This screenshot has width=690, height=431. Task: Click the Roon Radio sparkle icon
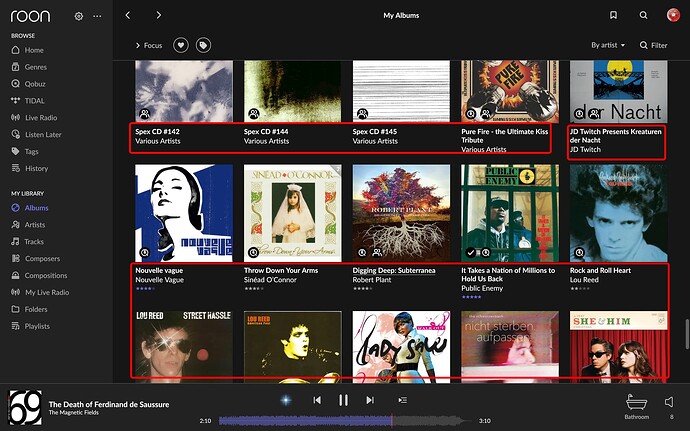[x=286, y=400]
